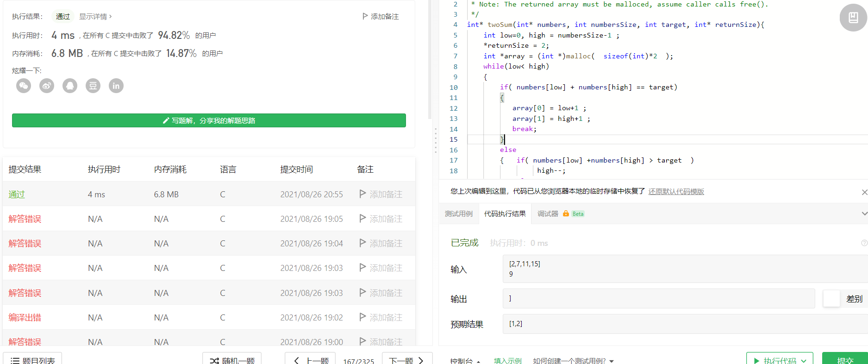Viewport: 868px width, 364px height.
Task: Pick a random problem with 随机一题
Action: coord(232,359)
